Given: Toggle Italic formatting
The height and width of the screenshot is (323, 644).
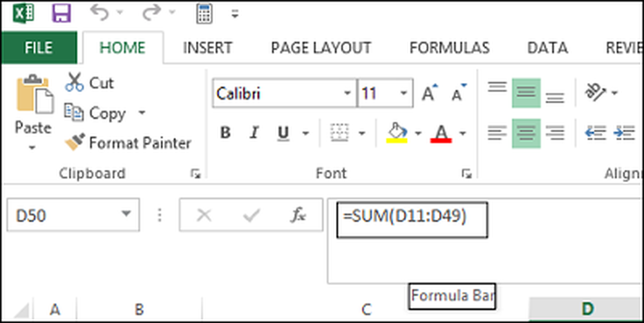Looking at the screenshot, I should coord(254,133).
